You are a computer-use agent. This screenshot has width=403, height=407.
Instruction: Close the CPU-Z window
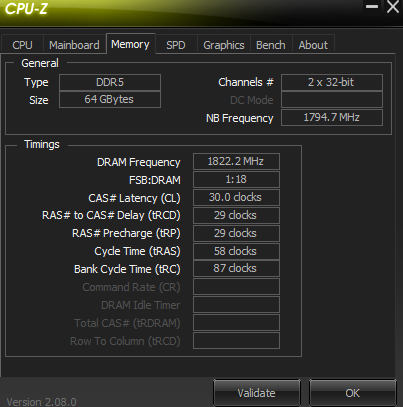tap(393, 7)
